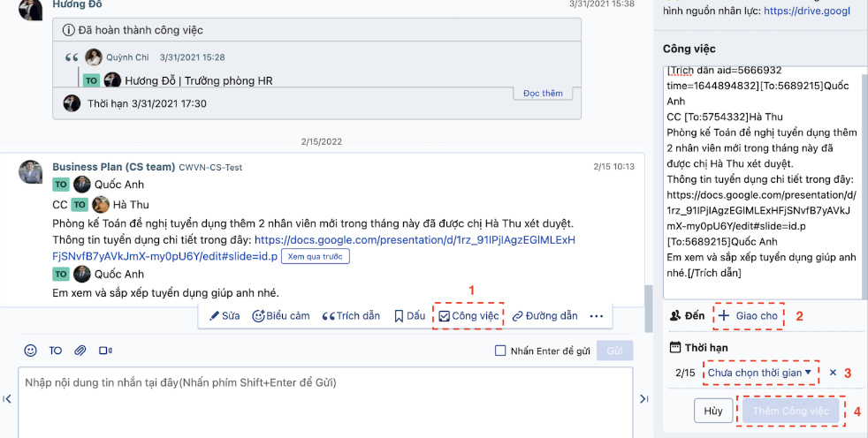Copy message link with Đường dẫn
Image resolution: width=868 pixels, height=438 pixels.
(x=545, y=316)
